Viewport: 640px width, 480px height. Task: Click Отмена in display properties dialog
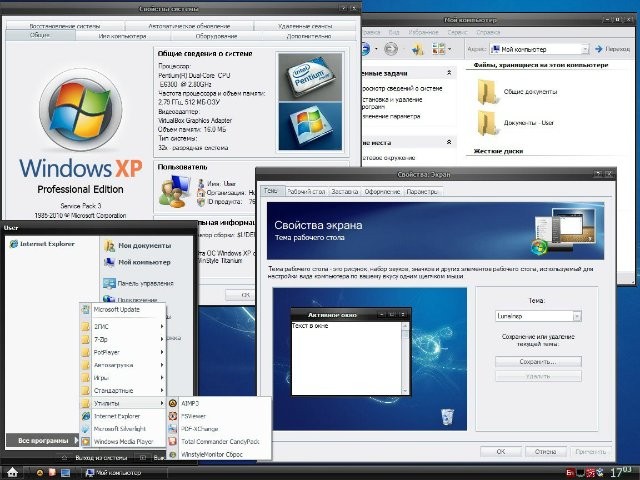(546, 451)
